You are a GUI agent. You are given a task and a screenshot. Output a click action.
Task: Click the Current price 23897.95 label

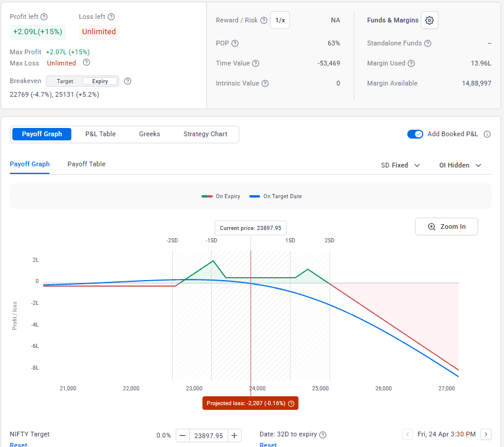coord(251,228)
